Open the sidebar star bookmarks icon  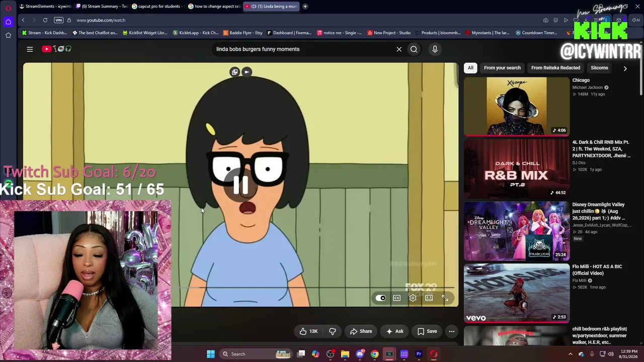(x=8, y=35)
